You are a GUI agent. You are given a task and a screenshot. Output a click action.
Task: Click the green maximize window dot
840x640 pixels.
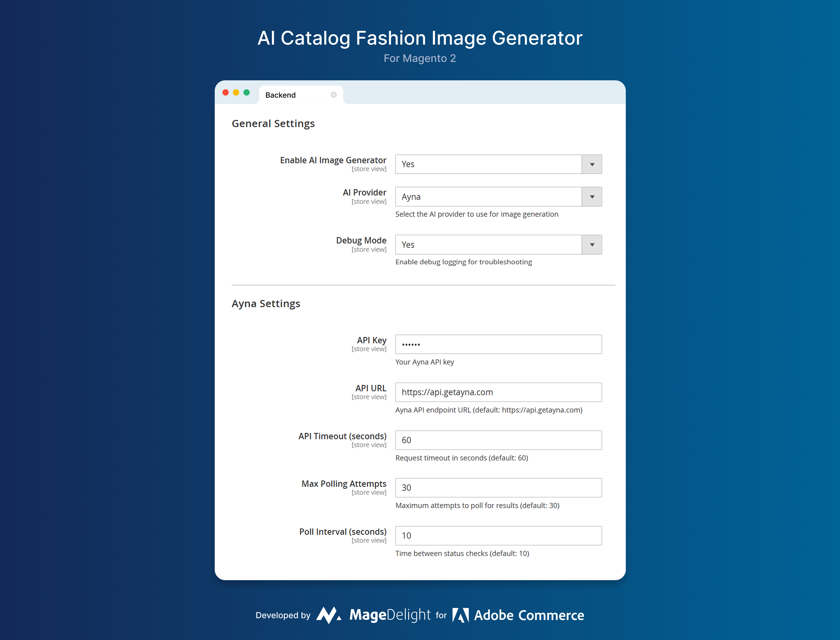pos(246,93)
